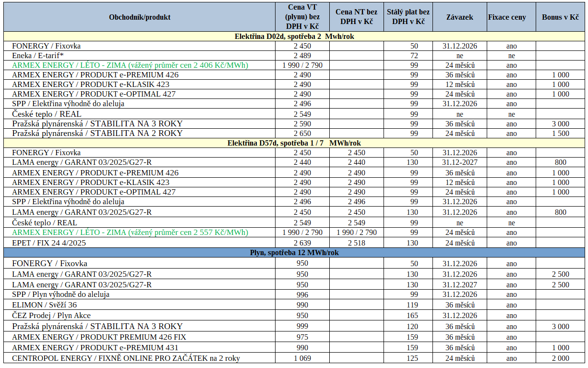The image size is (588, 368).
Task: Click the Eneka fixed fee value 72
Action: pyautogui.click(x=414, y=56)
